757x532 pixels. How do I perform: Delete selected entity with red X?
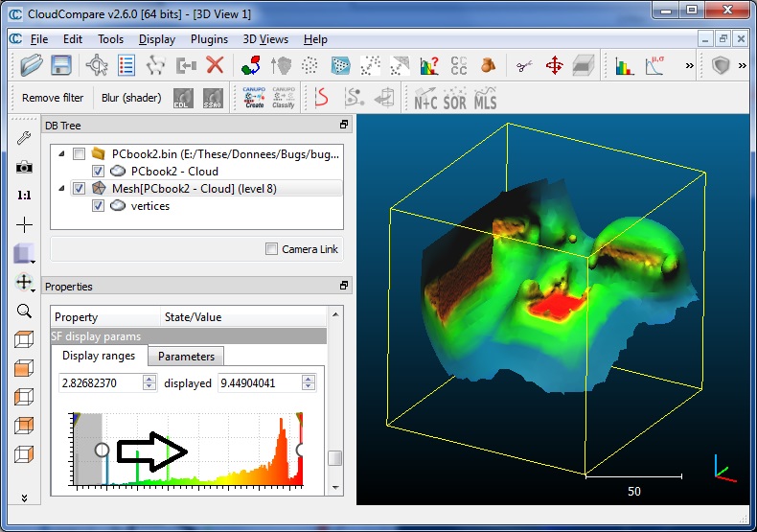click(215, 64)
